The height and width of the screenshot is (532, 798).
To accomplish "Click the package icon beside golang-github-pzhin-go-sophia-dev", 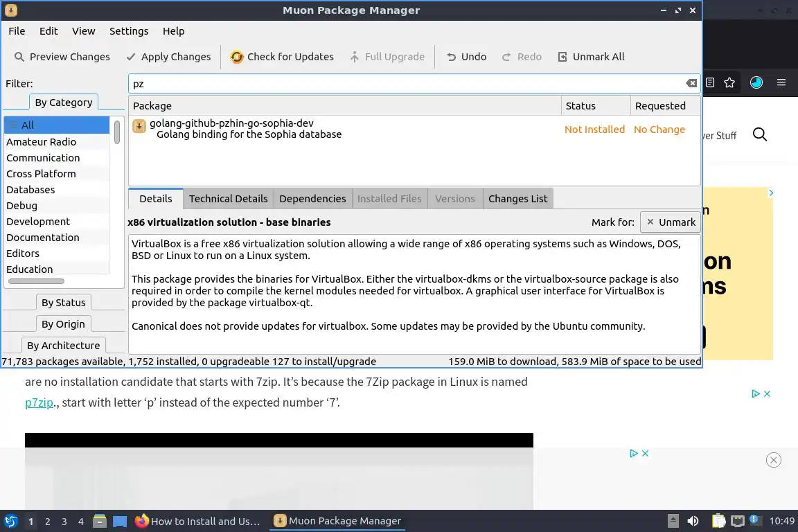I will point(139,126).
